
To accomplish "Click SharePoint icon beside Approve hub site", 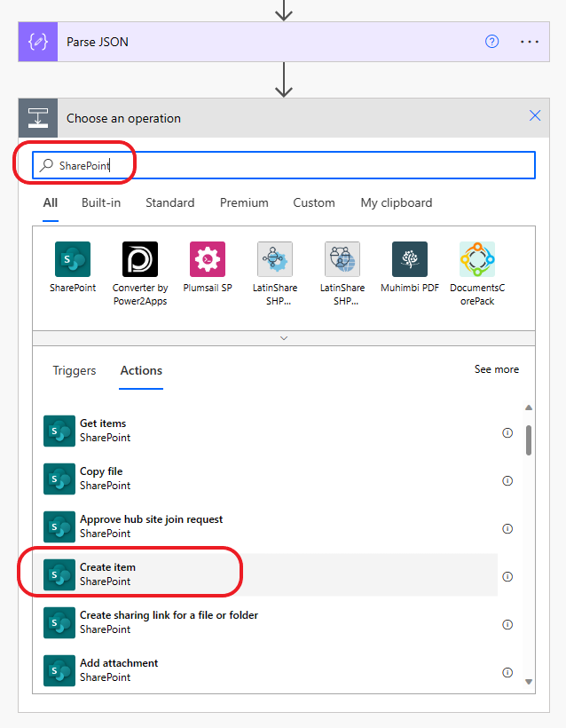I will click(59, 526).
